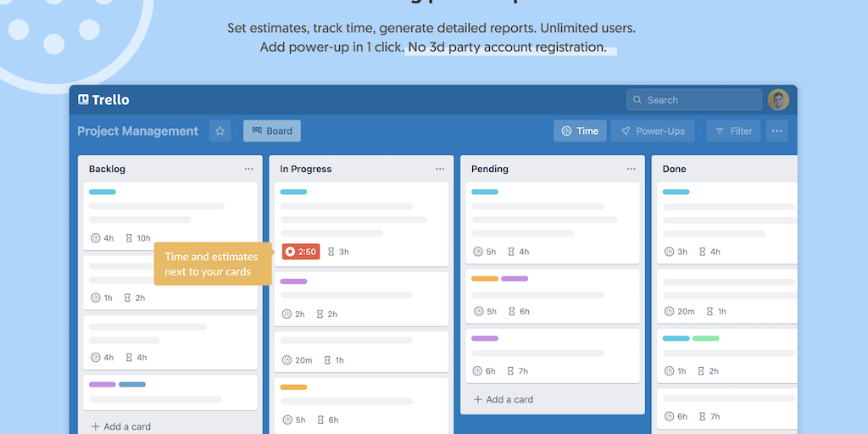Viewport: 868px width, 434px height.
Task: Click the Trello logo
Action: (103, 100)
